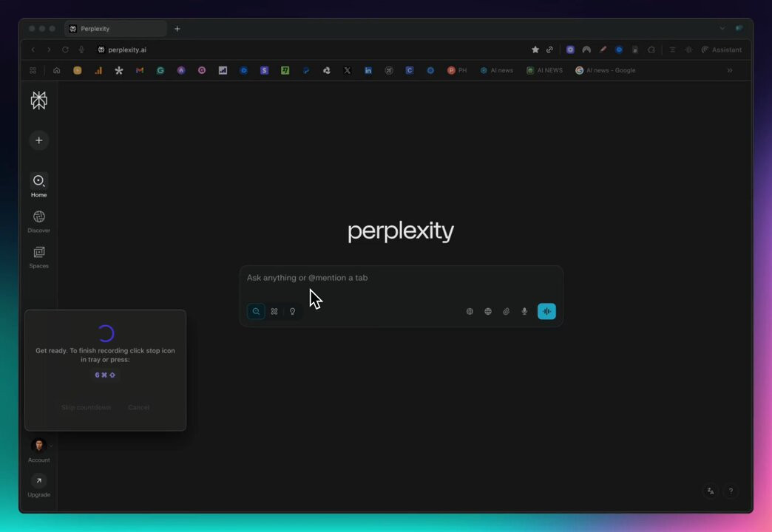Open a new browser tab with the plus
Screen dimensions: 772x532
tap(177, 29)
